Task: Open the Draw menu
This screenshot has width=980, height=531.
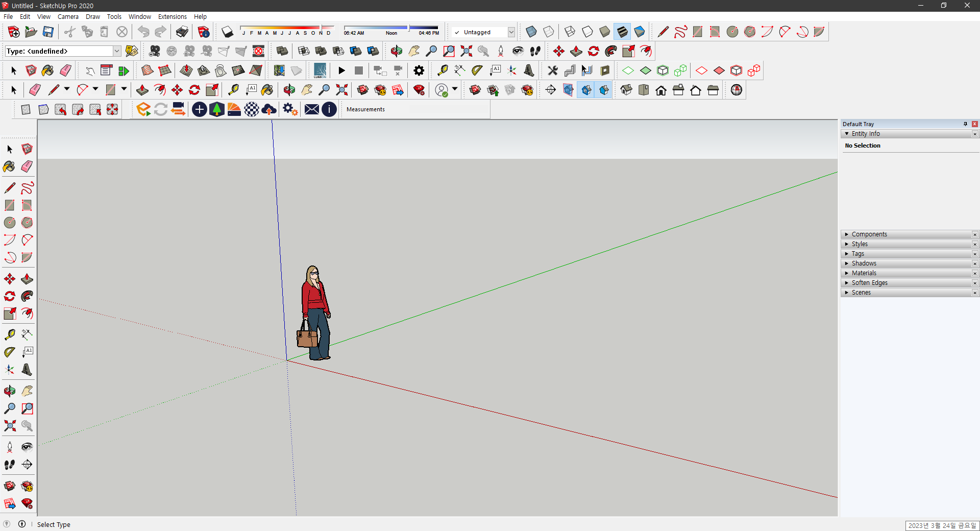Action: point(93,16)
